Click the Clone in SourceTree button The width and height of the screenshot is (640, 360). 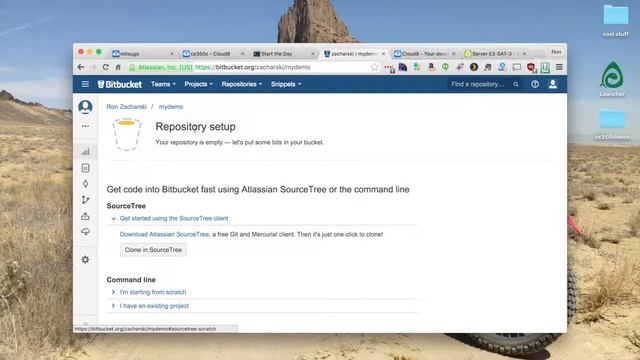pos(153,250)
